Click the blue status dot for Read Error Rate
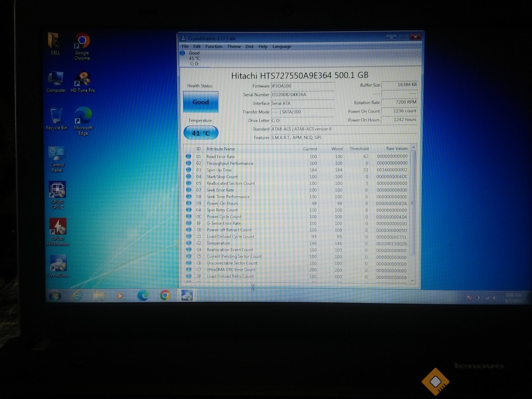The width and height of the screenshot is (532, 399). pos(189,156)
